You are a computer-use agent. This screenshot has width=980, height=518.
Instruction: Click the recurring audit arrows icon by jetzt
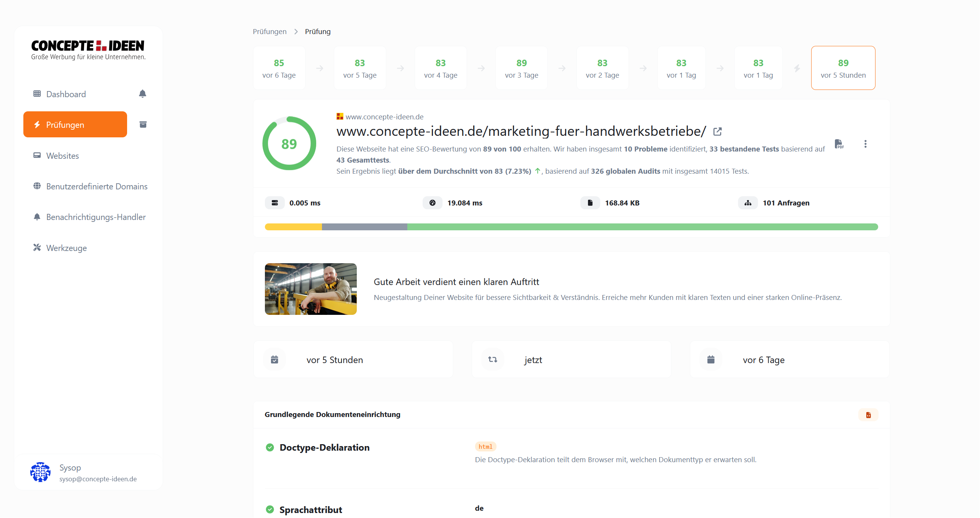click(x=493, y=360)
